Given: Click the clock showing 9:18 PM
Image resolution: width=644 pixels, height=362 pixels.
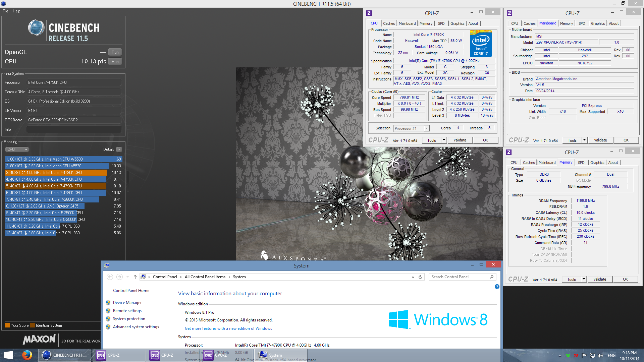Looking at the screenshot, I should [x=629, y=353].
